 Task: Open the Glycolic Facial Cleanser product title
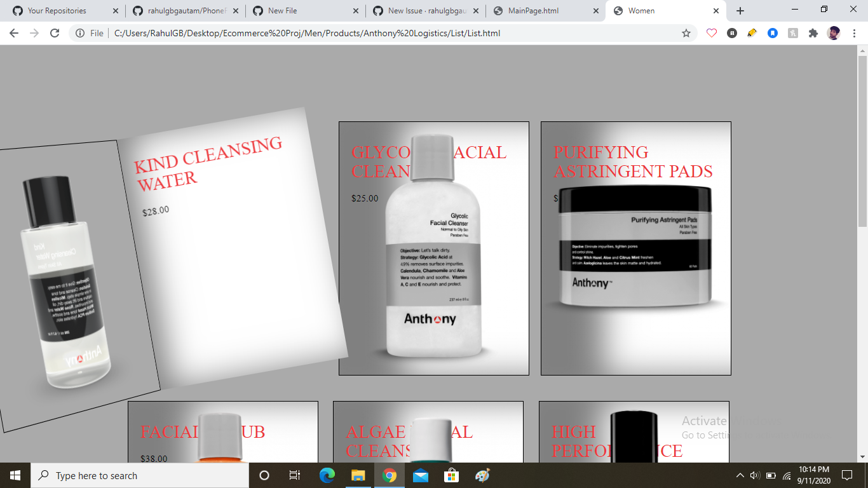[x=429, y=161]
